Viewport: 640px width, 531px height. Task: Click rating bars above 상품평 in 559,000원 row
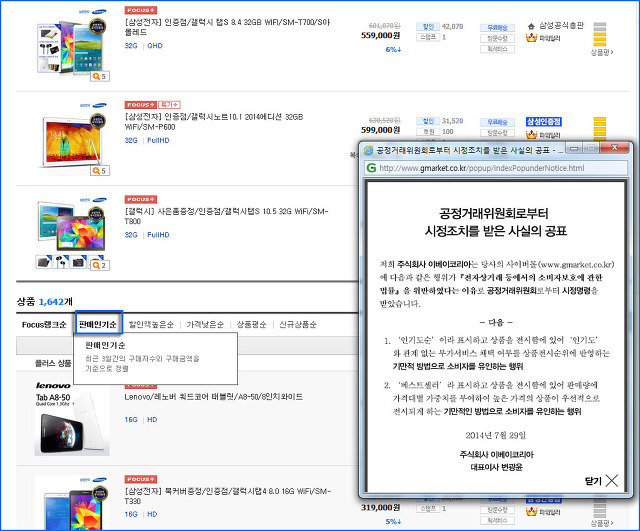pos(600,34)
